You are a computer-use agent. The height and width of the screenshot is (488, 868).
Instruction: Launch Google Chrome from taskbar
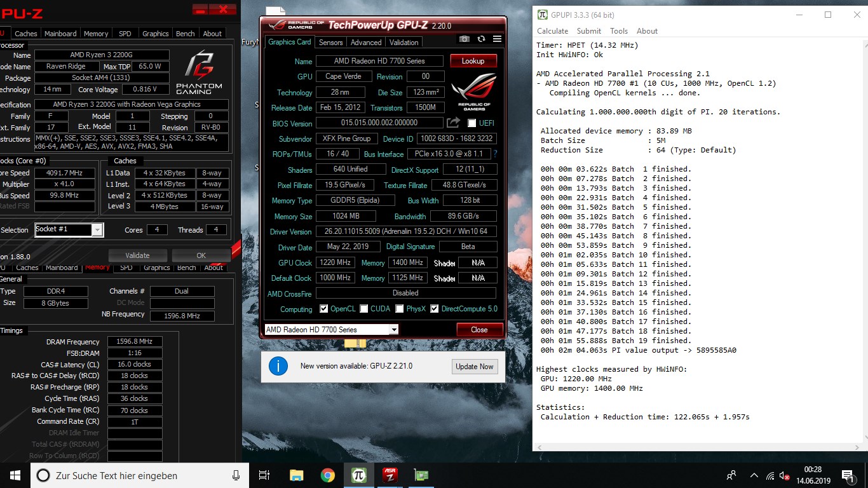327,475
